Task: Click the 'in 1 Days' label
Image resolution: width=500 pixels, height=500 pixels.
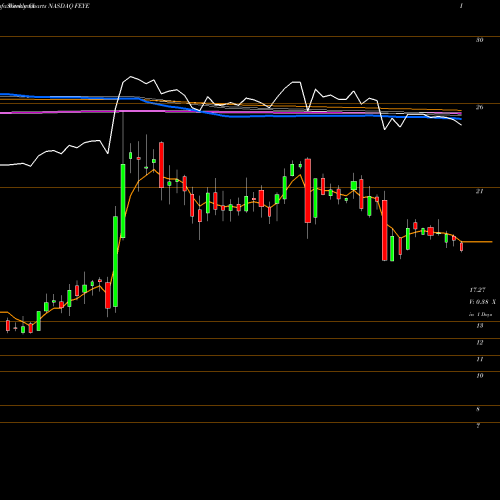Action: 480,314
